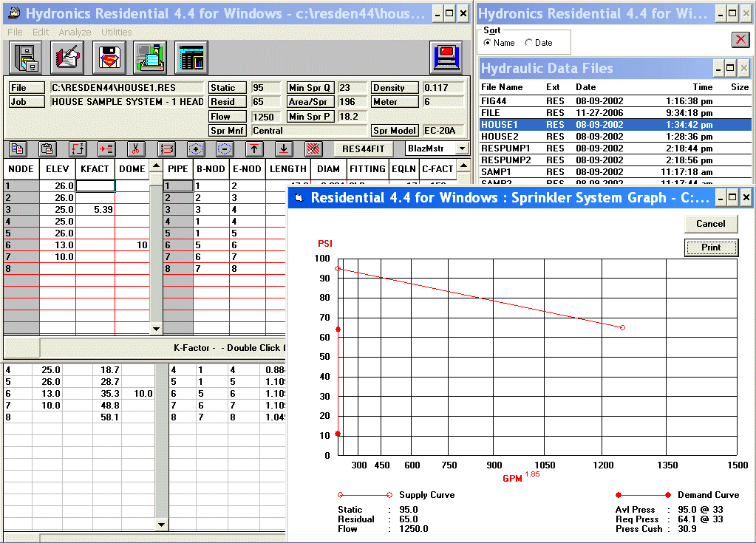This screenshot has width=756, height=543.
Task: Click the red delete grid icon
Action: (313, 148)
